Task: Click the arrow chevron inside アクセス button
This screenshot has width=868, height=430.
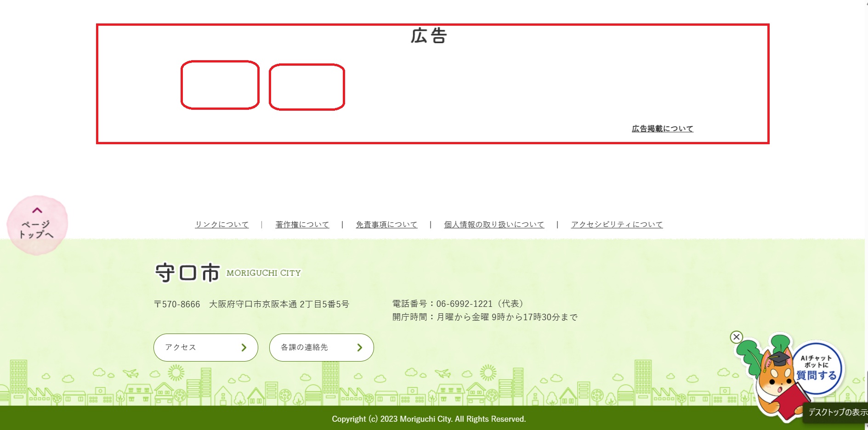Action: (244, 348)
